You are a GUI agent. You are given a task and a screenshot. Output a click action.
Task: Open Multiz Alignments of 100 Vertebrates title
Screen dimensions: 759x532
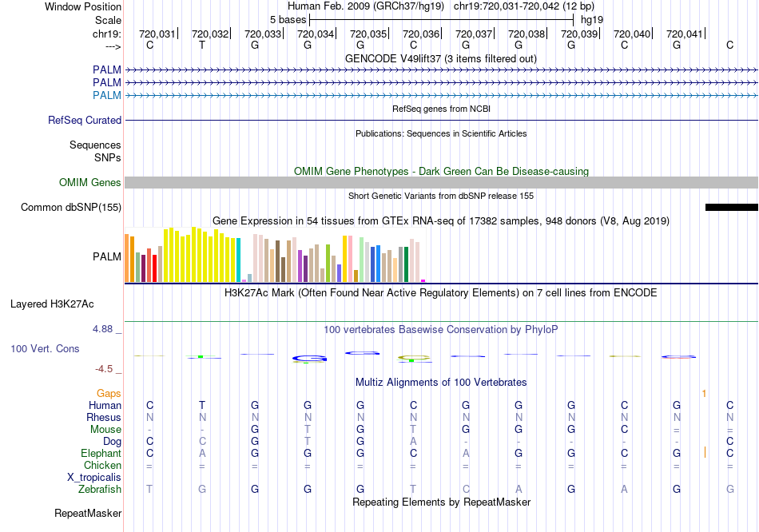(441, 383)
